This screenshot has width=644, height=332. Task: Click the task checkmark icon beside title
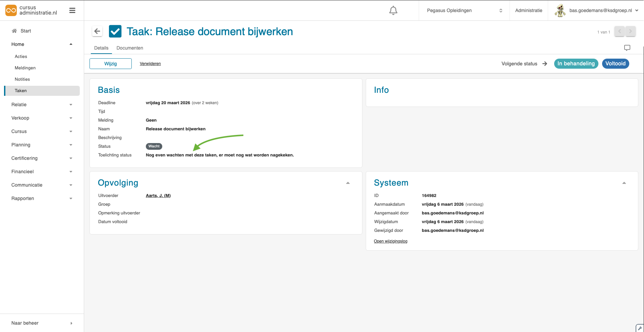(115, 31)
